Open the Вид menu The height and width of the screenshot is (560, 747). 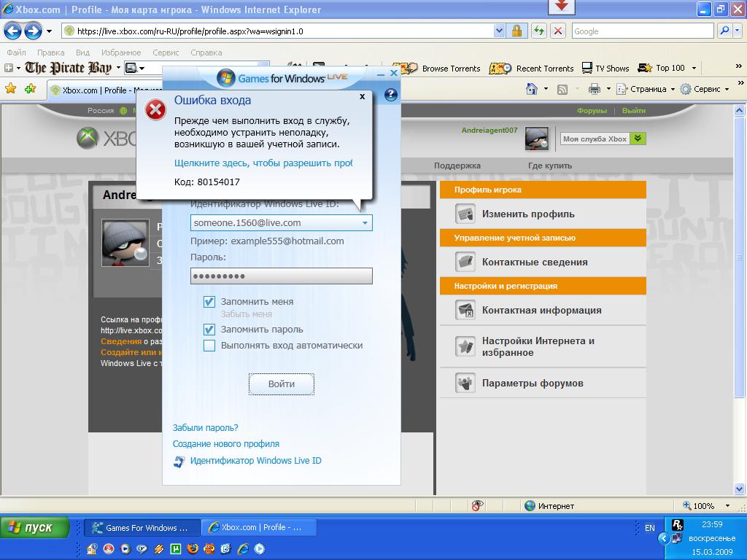83,52
